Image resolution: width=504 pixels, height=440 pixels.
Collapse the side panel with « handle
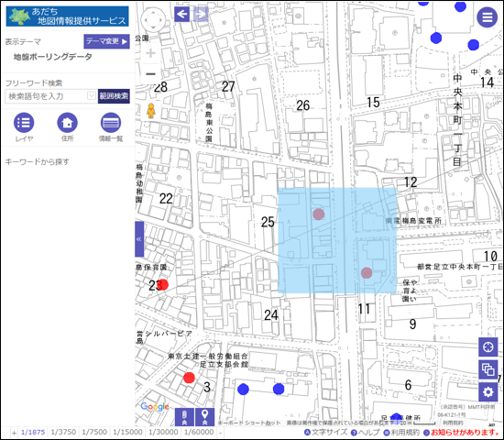coord(139,239)
